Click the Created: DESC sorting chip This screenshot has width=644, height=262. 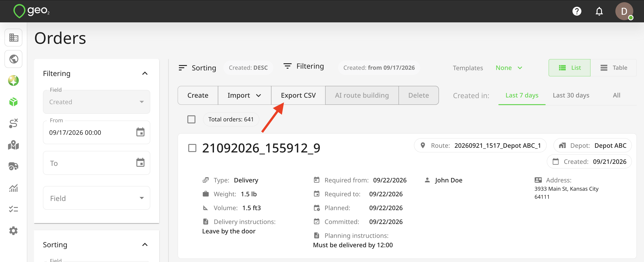tap(248, 68)
